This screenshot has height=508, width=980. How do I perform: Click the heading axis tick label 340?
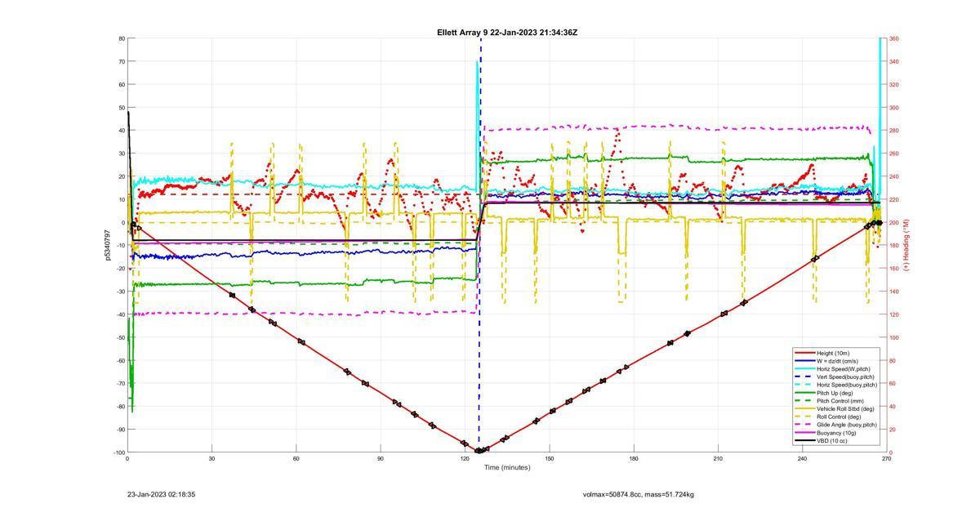(893, 61)
